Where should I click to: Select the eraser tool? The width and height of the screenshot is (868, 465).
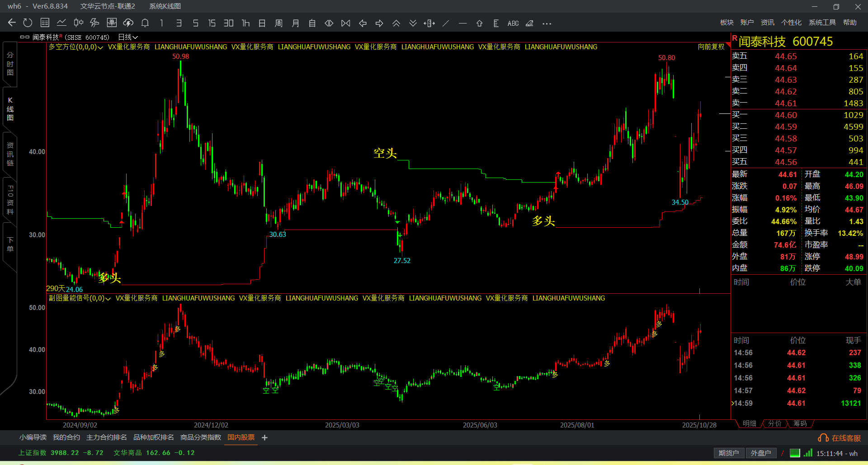click(529, 23)
